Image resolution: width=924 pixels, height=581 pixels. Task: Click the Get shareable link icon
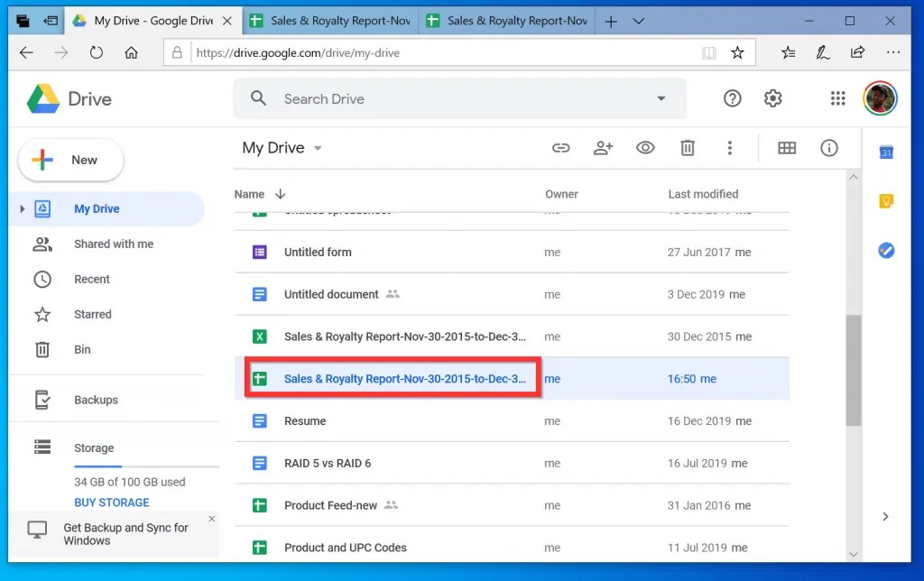coord(561,147)
